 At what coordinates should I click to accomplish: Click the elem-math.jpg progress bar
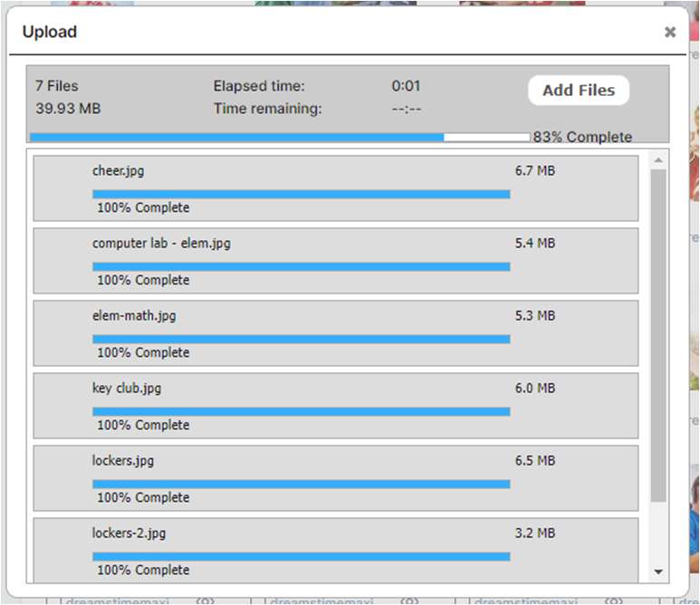click(x=302, y=340)
